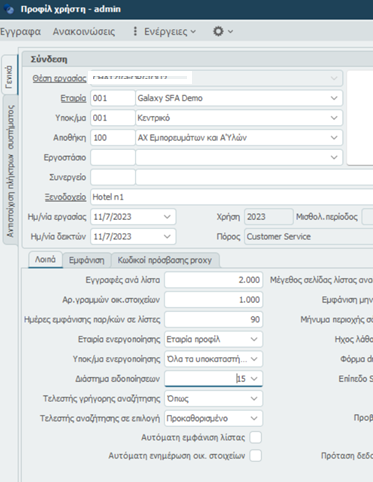373x482 pixels.
Task: Click the Πόρος field Customer Service
Action: coord(309,237)
